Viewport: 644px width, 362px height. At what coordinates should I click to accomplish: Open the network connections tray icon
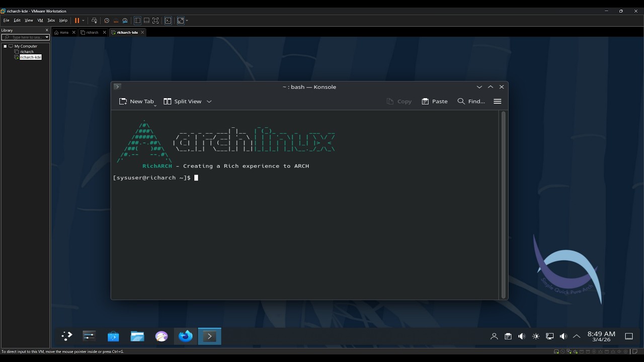tap(550, 336)
